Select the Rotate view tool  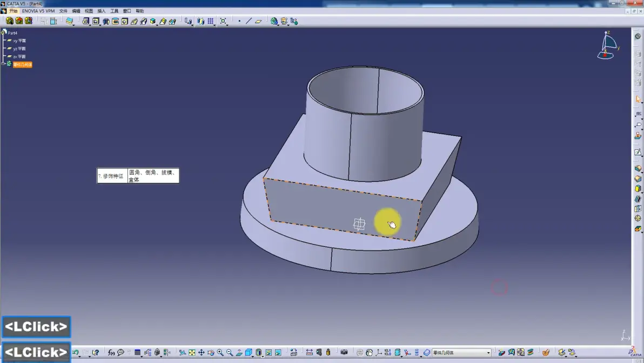[x=211, y=352]
